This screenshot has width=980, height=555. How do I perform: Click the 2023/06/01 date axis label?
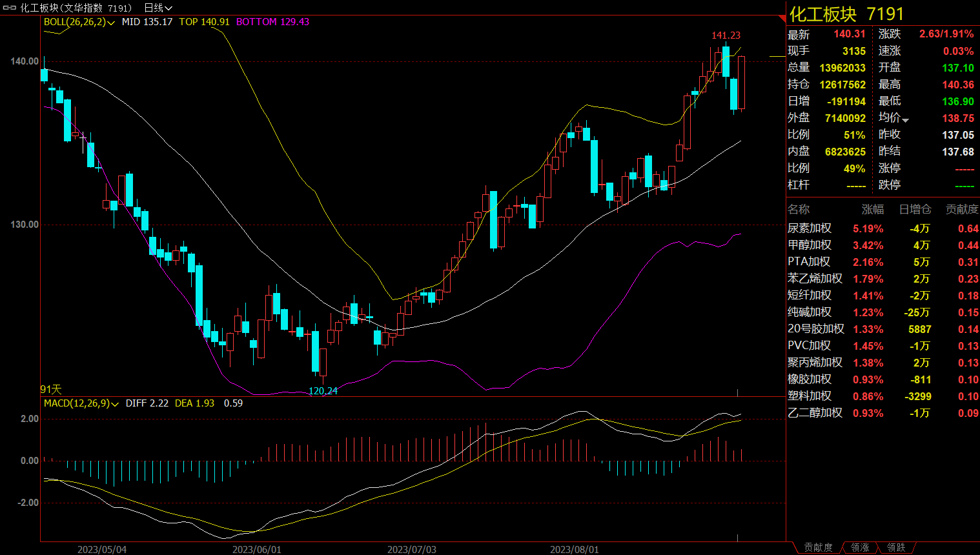pos(257,549)
